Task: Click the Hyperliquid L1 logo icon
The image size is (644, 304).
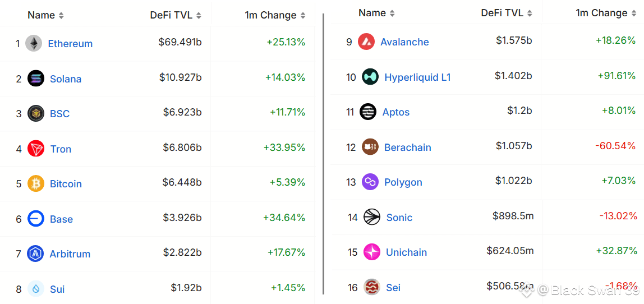Action: tap(370, 77)
